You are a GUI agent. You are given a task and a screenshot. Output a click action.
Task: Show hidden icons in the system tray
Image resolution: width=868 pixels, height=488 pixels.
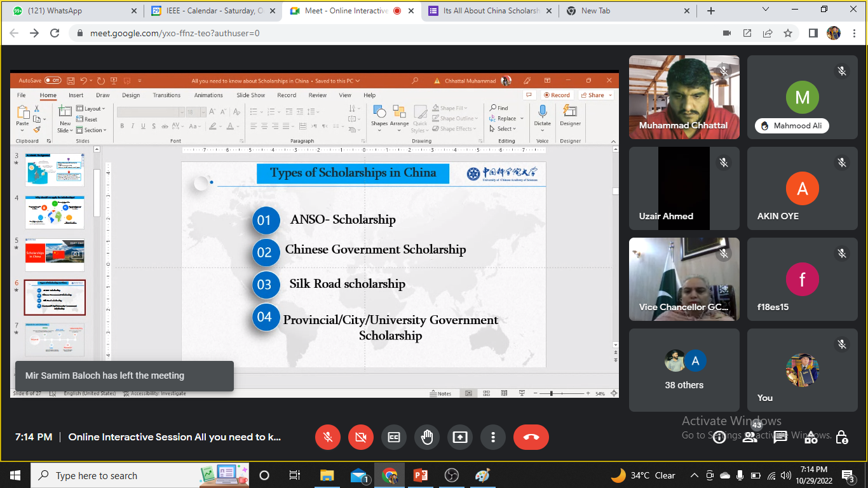tap(694, 475)
